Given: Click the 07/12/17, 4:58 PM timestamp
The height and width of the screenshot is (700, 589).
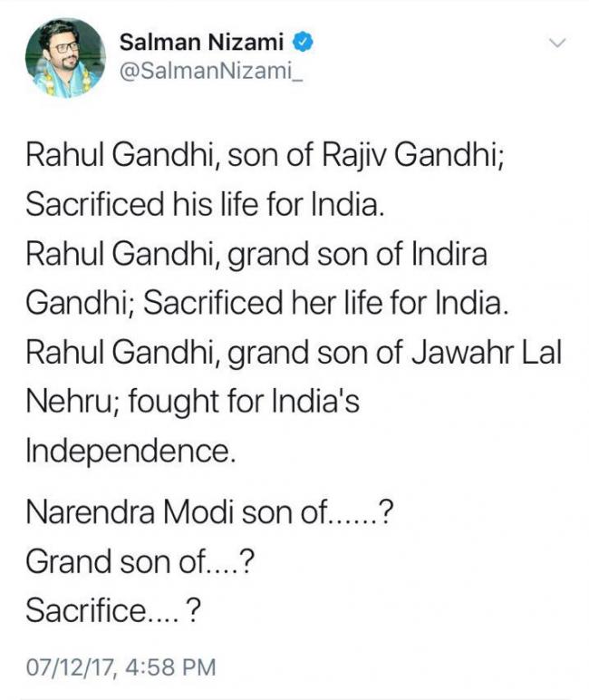Looking at the screenshot, I should (121, 668).
